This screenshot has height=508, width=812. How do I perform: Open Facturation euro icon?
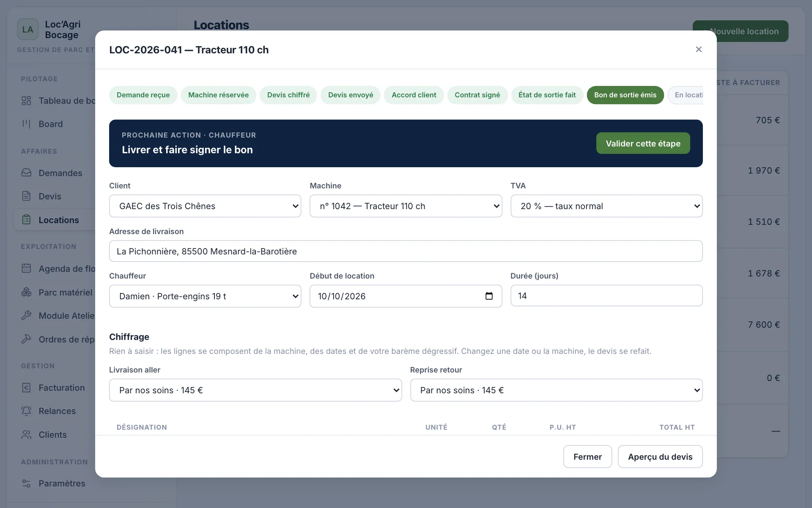coord(26,387)
